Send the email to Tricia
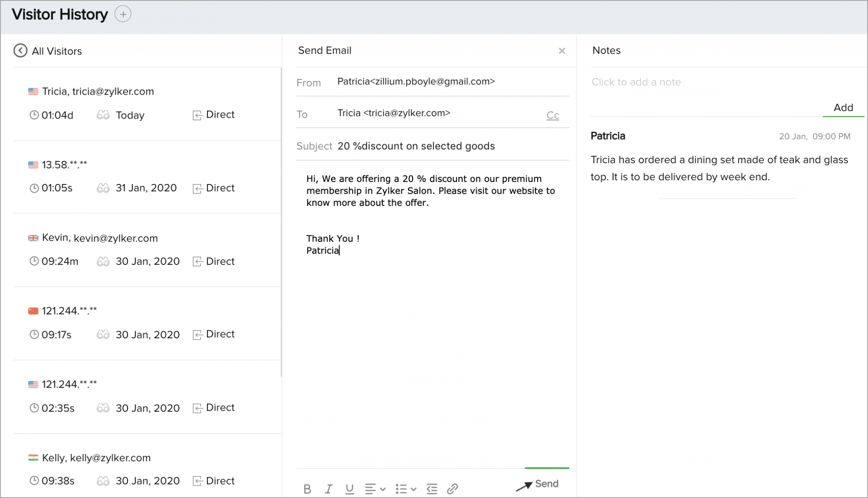Image resolution: width=868 pixels, height=498 pixels. tap(538, 484)
